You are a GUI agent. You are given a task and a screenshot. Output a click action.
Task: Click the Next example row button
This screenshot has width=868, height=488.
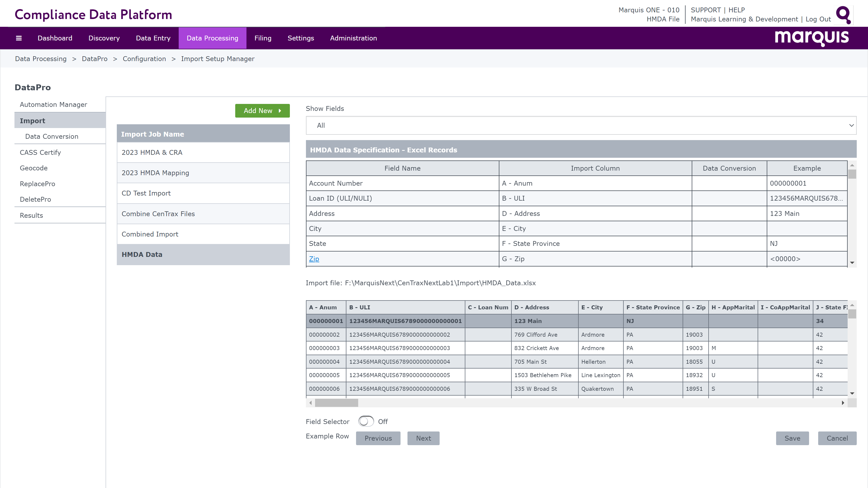pos(423,438)
